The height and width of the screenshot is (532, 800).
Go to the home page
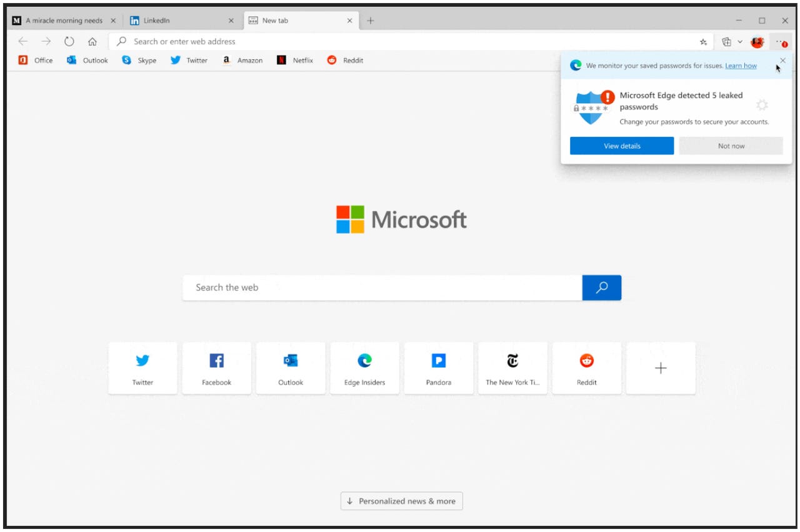coord(92,41)
